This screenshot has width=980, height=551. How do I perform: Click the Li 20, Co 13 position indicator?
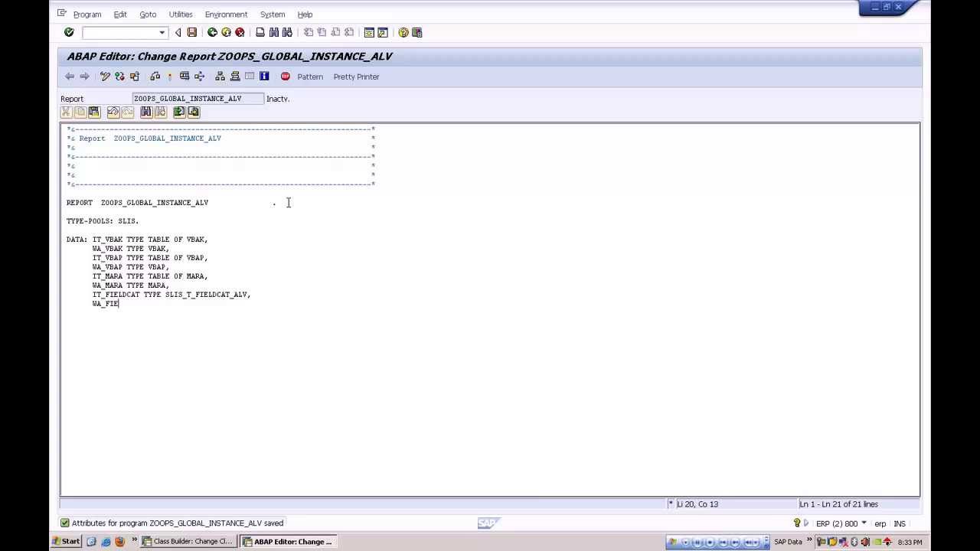tap(697, 504)
